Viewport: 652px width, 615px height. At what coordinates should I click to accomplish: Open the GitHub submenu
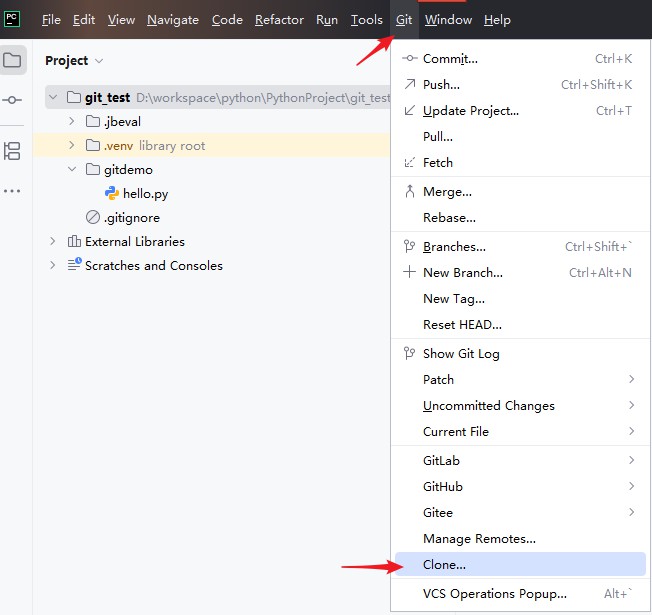pos(520,486)
